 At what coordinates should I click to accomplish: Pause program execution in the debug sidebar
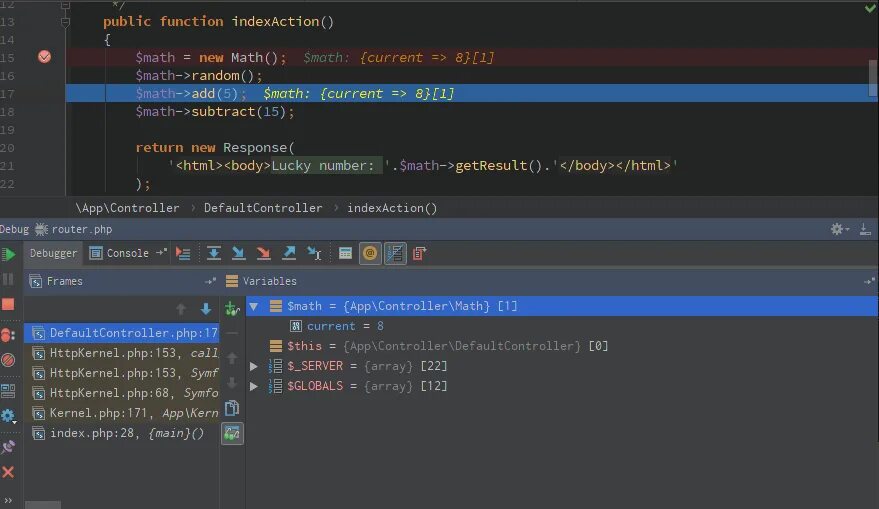pos(8,279)
